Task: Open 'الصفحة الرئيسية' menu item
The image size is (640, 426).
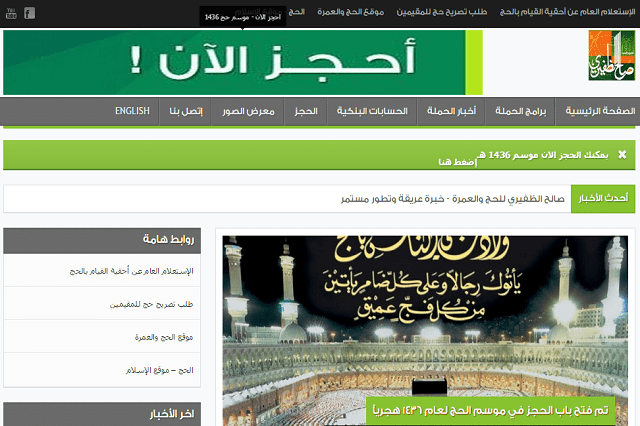Action: point(600,111)
